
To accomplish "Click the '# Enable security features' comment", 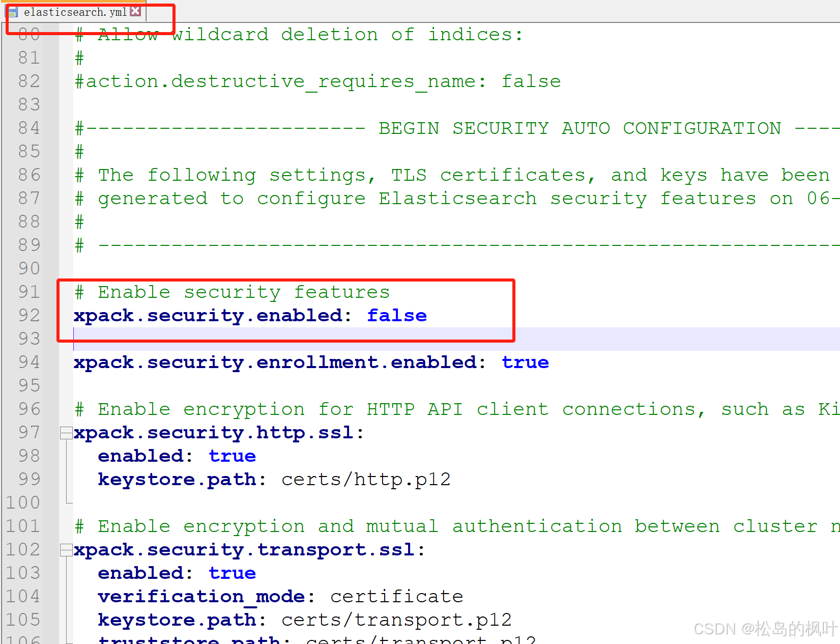I will (232, 292).
